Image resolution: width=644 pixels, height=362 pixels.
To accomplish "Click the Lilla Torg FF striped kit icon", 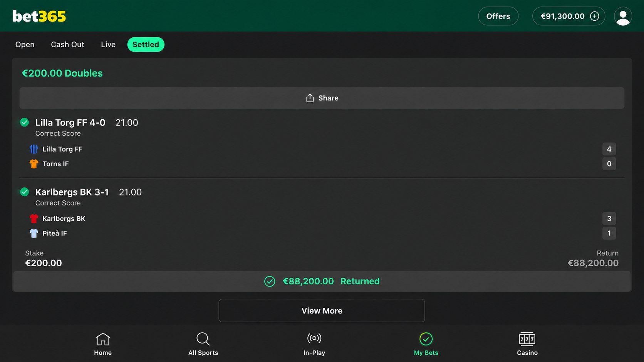I will click(34, 149).
